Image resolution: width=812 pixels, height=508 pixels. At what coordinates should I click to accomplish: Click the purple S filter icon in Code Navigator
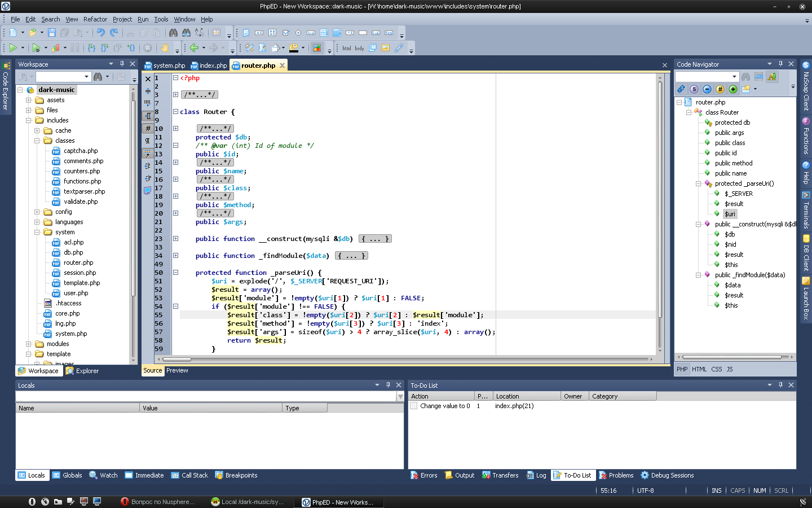[694, 89]
